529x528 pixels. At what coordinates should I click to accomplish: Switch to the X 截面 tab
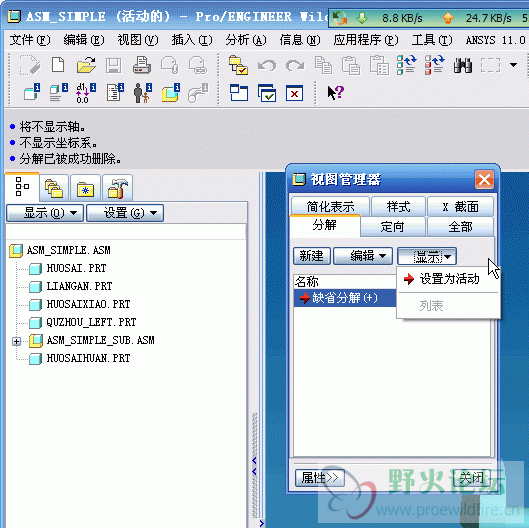click(x=461, y=206)
